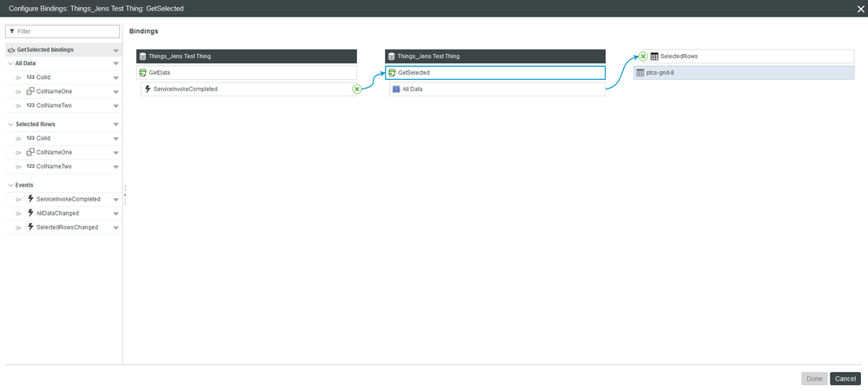Collapse the All Data section
The height and width of the screenshot is (391, 868).
point(10,63)
